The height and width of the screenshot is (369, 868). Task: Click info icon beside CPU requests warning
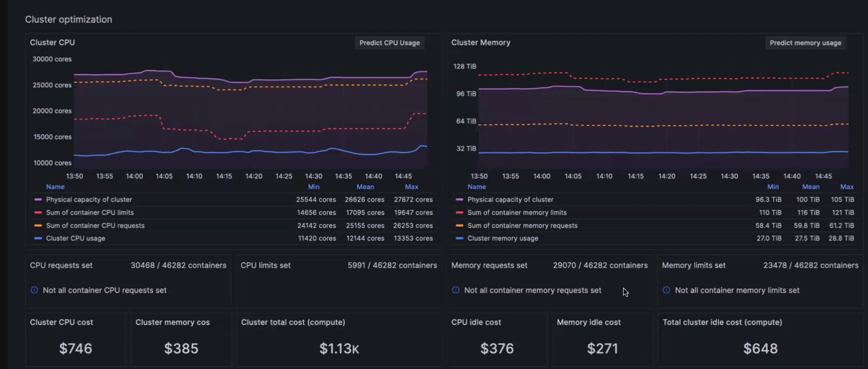coord(34,290)
